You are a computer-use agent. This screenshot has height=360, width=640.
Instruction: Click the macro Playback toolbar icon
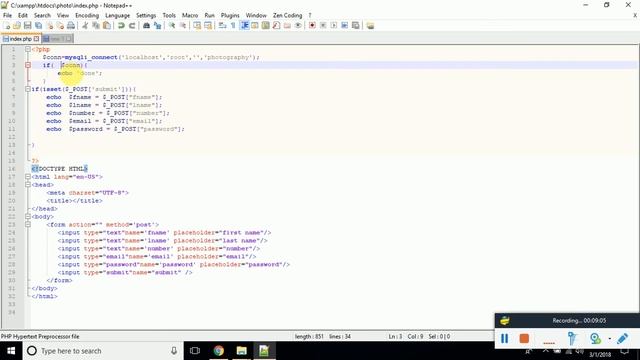click(333, 26)
